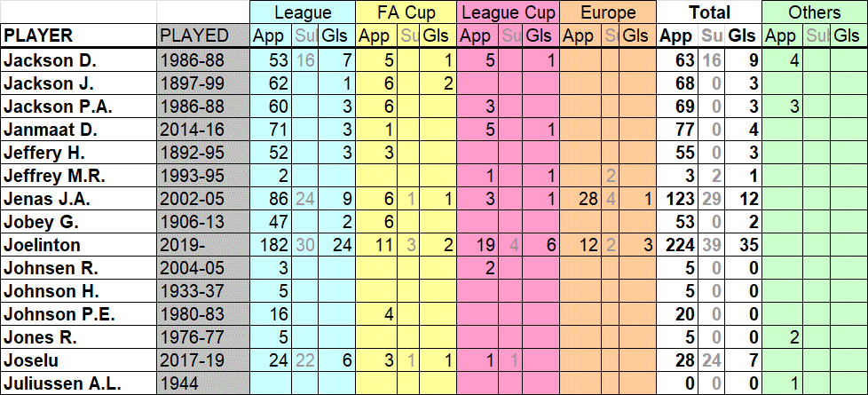Click the Jenas J.A. player cell
Viewport: 868px width, 395px height.
79,198
